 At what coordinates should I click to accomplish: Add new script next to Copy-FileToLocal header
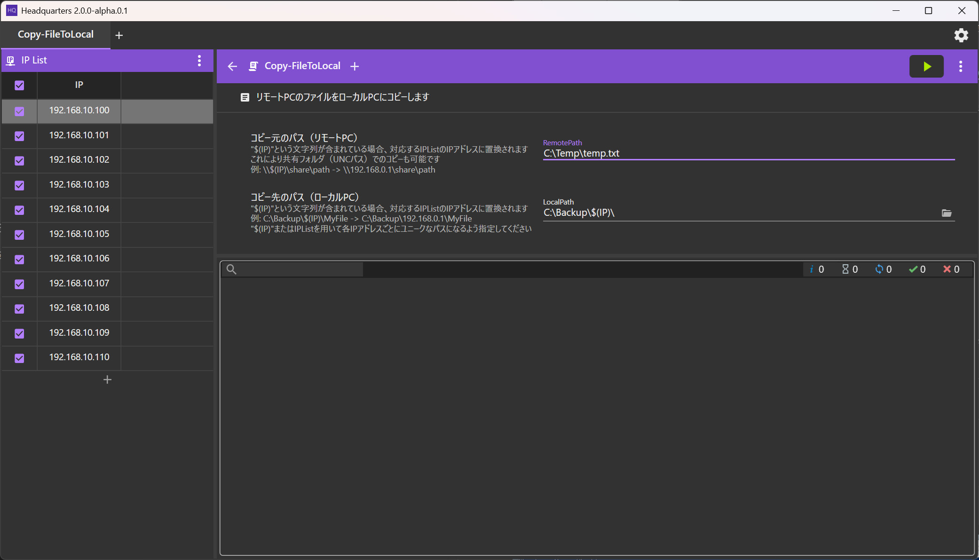(355, 66)
